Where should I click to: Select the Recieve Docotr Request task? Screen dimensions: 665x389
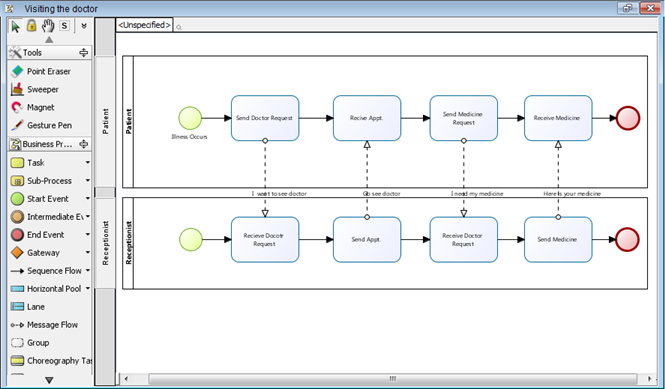(x=265, y=240)
